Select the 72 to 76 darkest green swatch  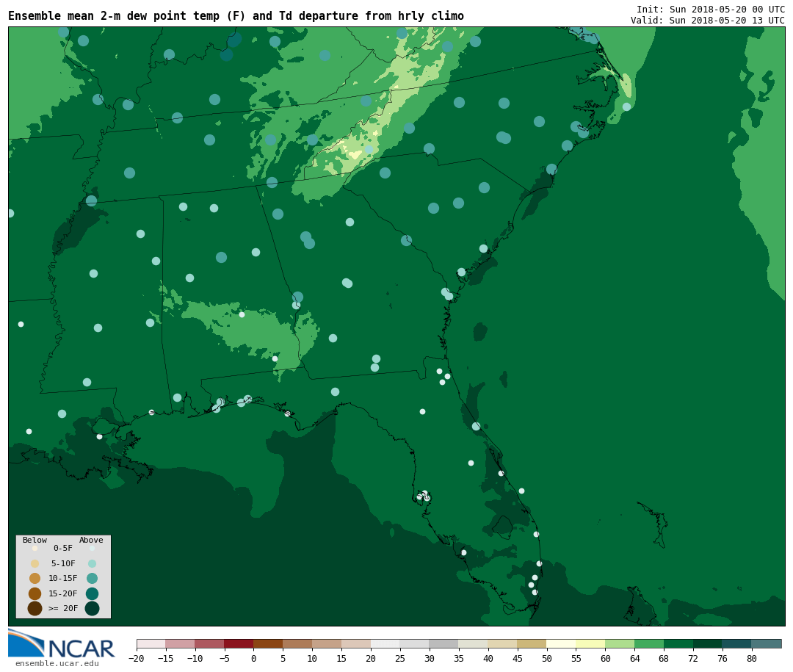709,643
